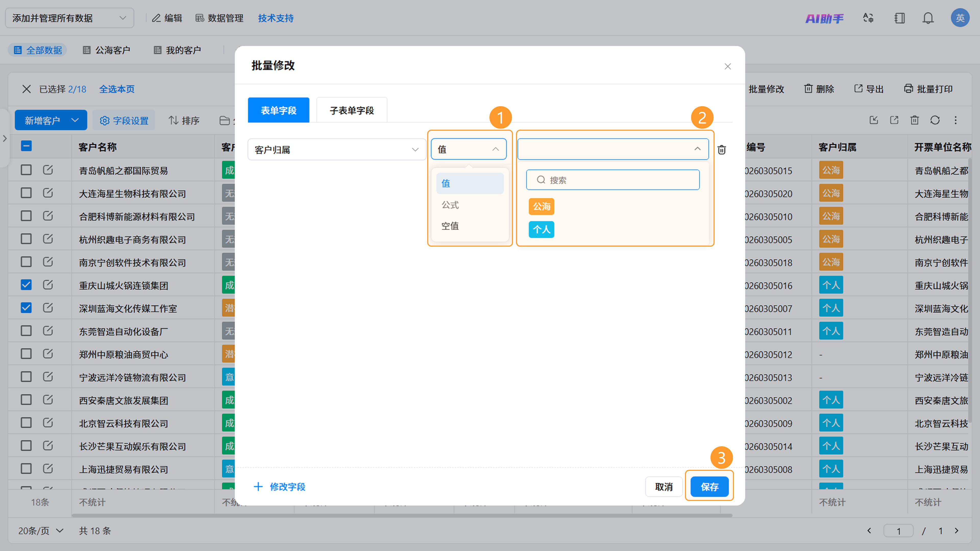Image resolution: width=980 pixels, height=551 pixels.
Task: Open the user avatar labeled 英
Action: tap(960, 18)
